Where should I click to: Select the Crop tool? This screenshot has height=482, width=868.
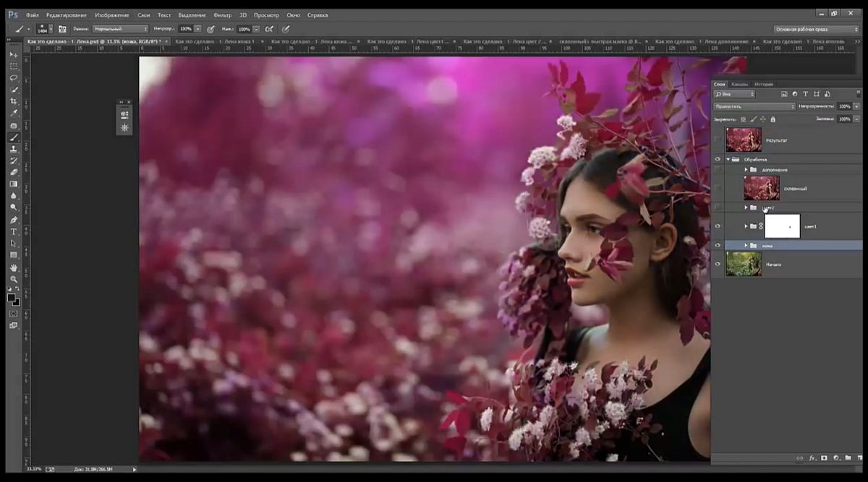click(13, 101)
